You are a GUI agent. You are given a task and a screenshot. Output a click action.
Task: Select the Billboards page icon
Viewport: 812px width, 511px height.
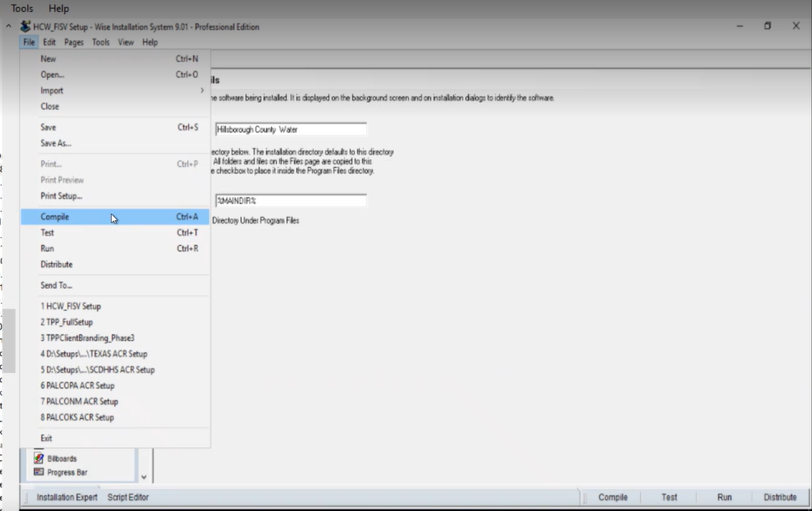tap(38, 458)
